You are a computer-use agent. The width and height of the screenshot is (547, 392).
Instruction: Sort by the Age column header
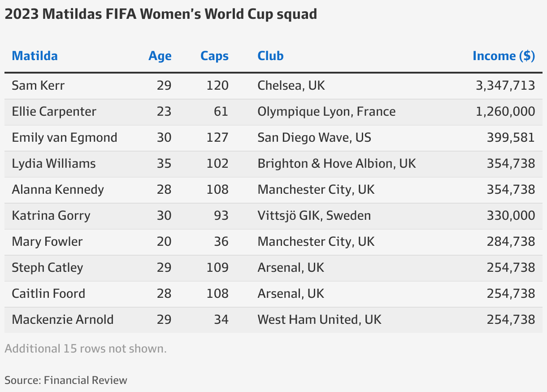coord(160,56)
